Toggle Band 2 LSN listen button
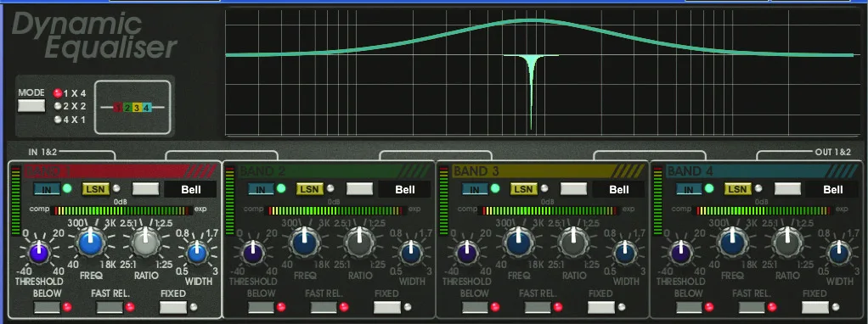The width and height of the screenshot is (868, 324). pos(309,189)
